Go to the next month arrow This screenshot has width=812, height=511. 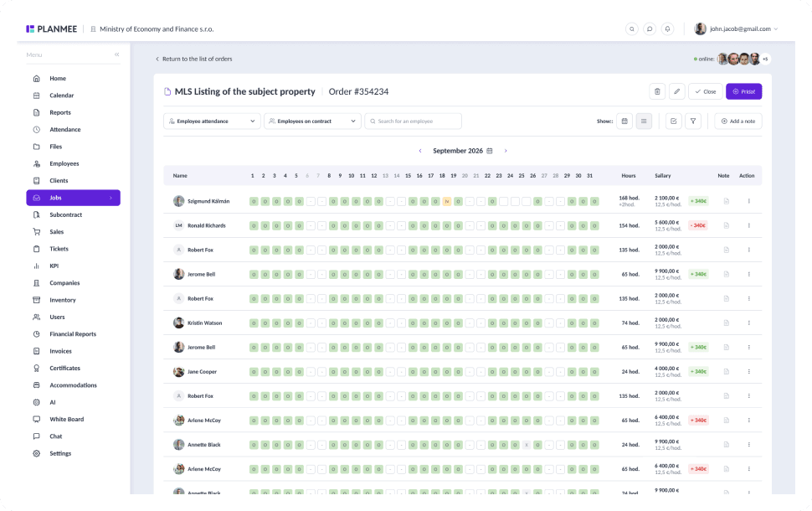point(506,151)
